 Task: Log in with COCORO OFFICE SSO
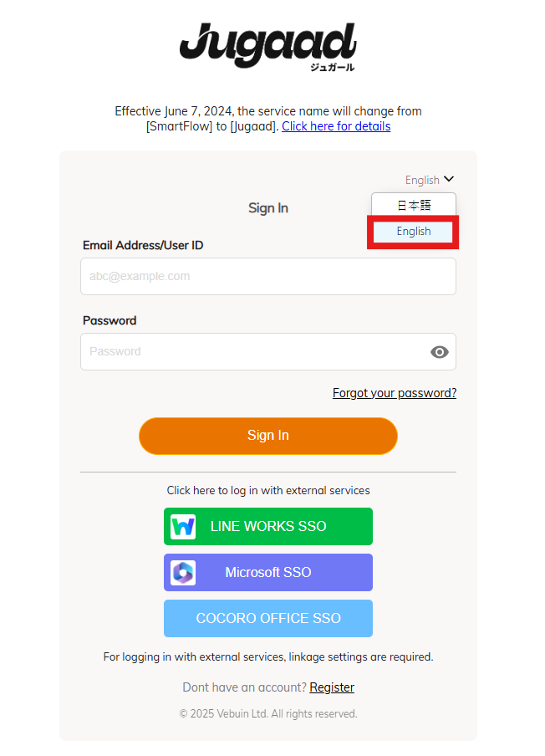[268, 618]
